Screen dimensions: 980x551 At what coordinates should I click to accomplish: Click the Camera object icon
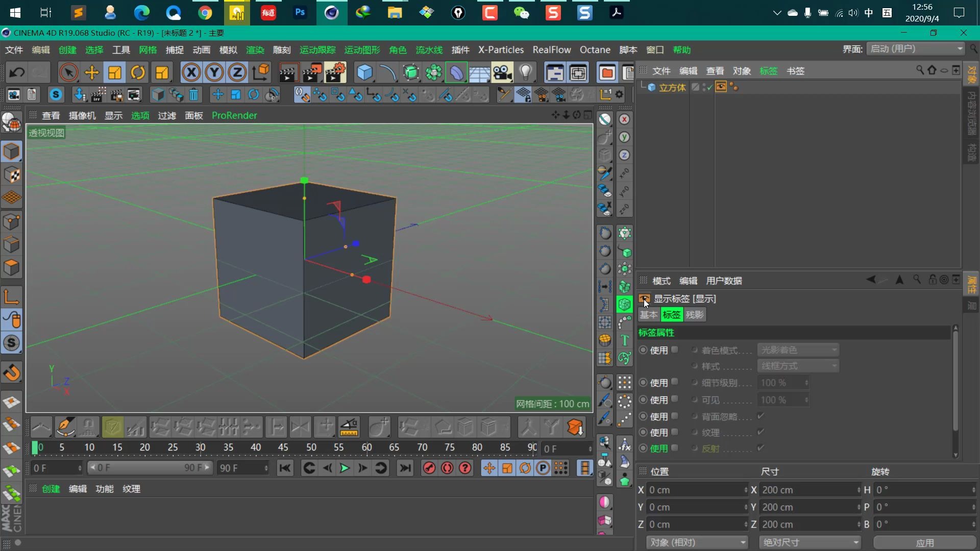(x=503, y=72)
